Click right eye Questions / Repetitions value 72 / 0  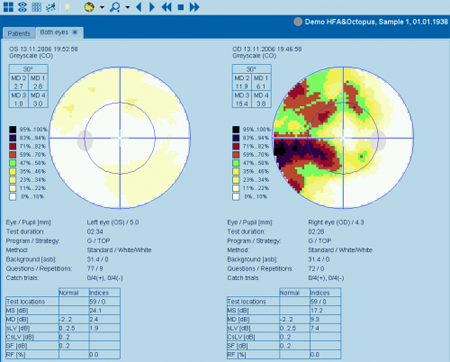click(316, 269)
